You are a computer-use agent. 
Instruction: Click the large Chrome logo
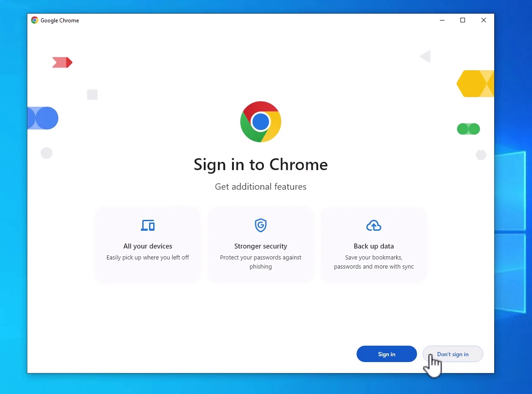pos(261,121)
